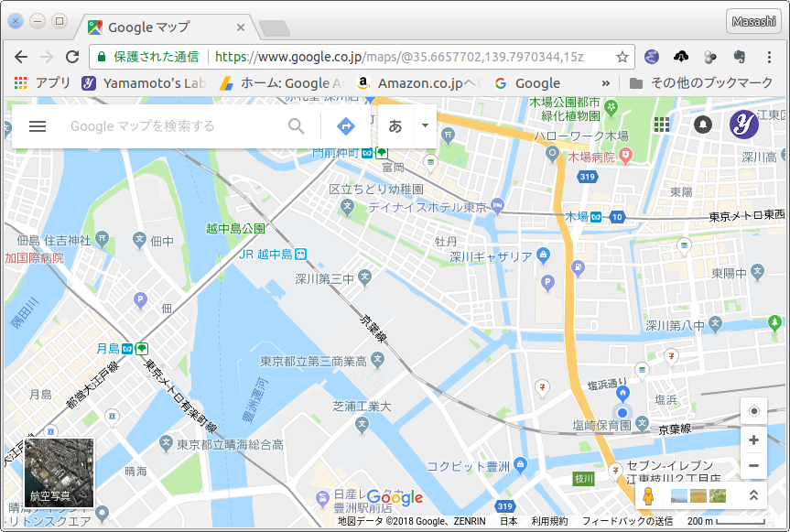Click the Google マップを検索する search field

coord(171,126)
